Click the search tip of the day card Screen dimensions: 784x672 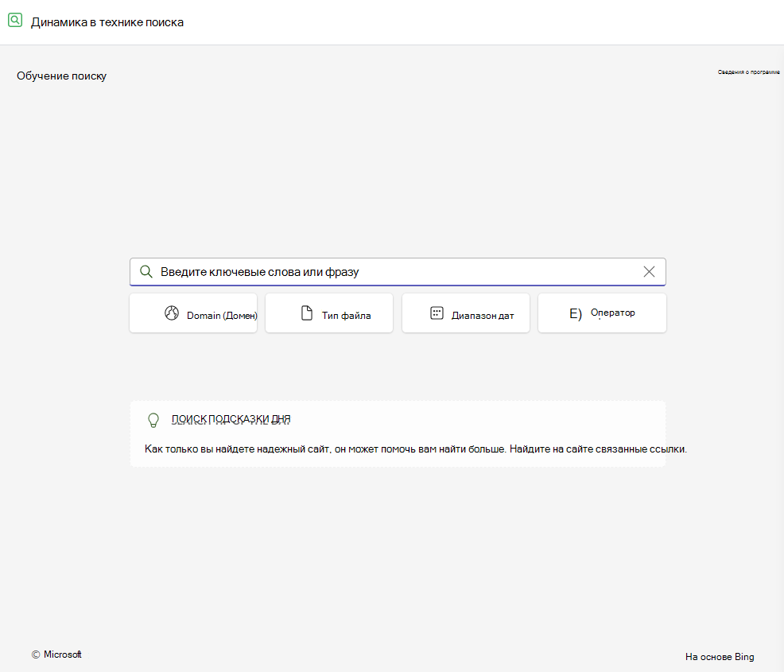coord(398,434)
